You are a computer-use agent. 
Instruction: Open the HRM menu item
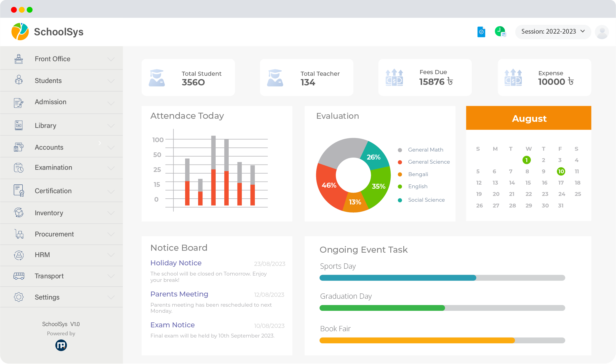click(42, 255)
